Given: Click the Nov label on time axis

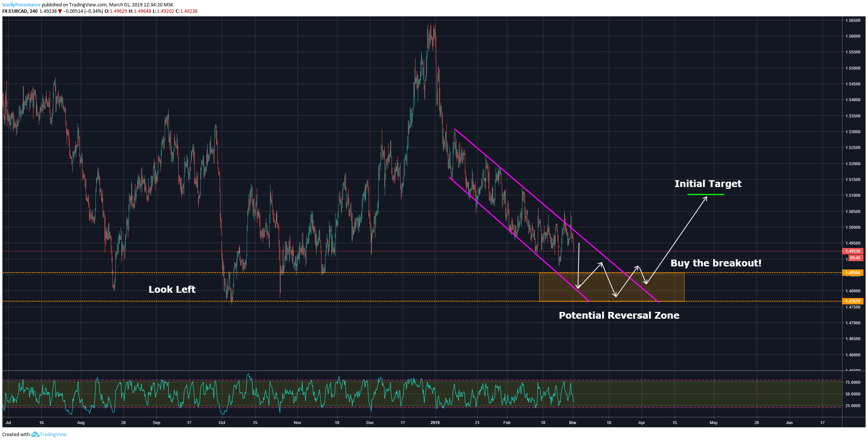Looking at the screenshot, I should coord(297,423).
